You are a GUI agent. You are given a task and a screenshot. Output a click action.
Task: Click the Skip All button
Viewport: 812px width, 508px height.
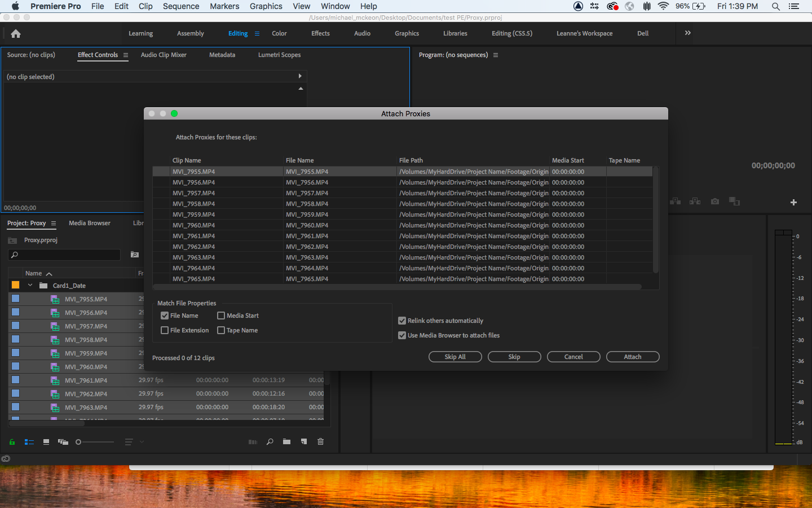click(x=455, y=357)
